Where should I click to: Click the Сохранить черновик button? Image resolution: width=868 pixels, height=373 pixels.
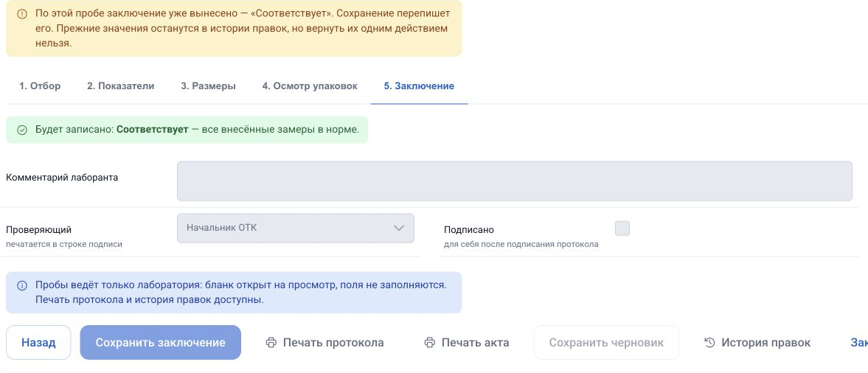pos(606,343)
